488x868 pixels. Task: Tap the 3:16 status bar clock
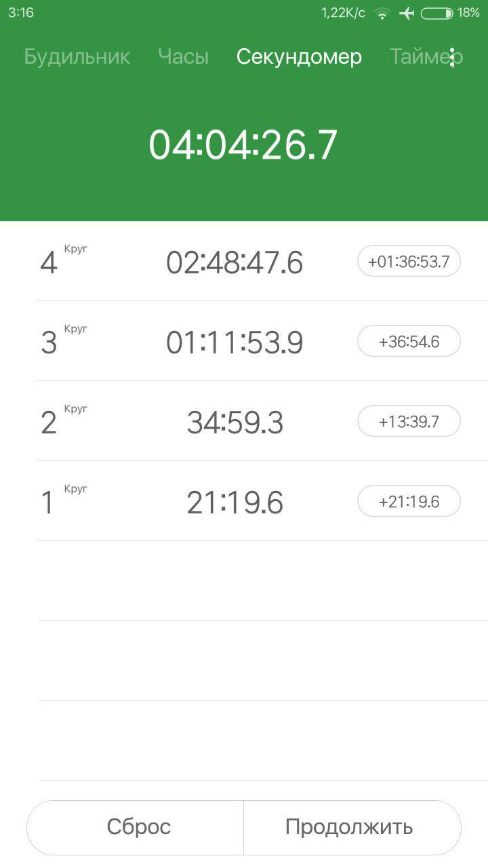[x=21, y=13]
